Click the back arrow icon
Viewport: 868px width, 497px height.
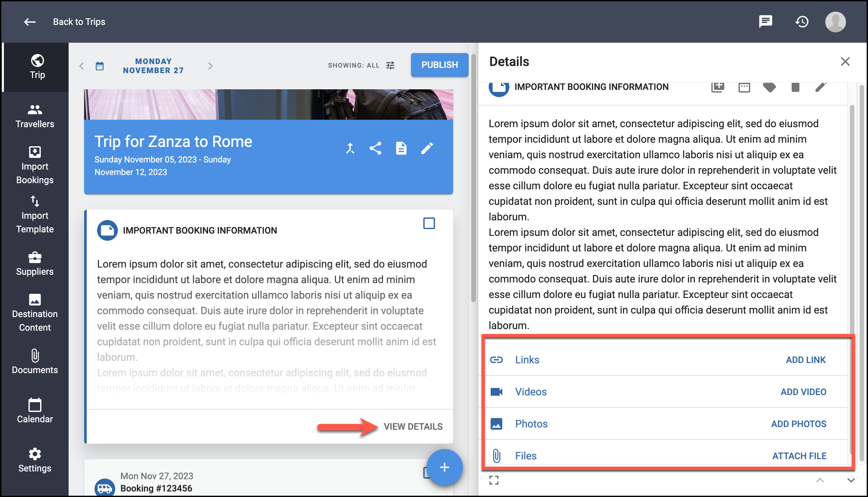[x=30, y=22]
